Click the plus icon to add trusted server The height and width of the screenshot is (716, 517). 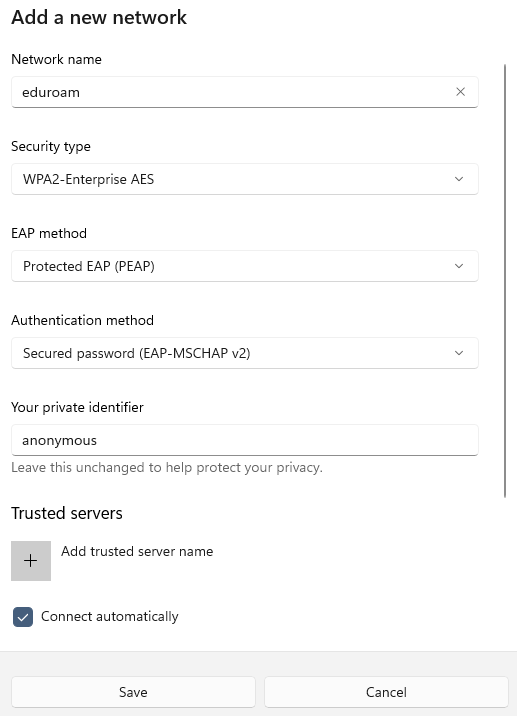pyautogui.click(x=31, y=561)
